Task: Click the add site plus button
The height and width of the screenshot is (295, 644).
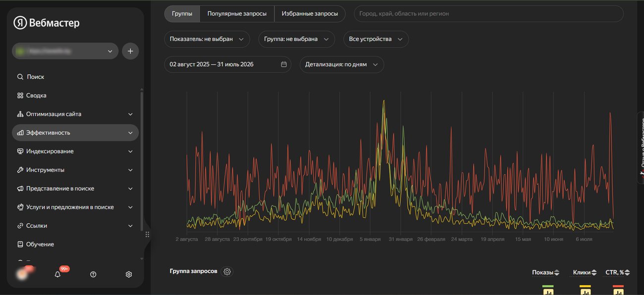Action: (130, 51)
